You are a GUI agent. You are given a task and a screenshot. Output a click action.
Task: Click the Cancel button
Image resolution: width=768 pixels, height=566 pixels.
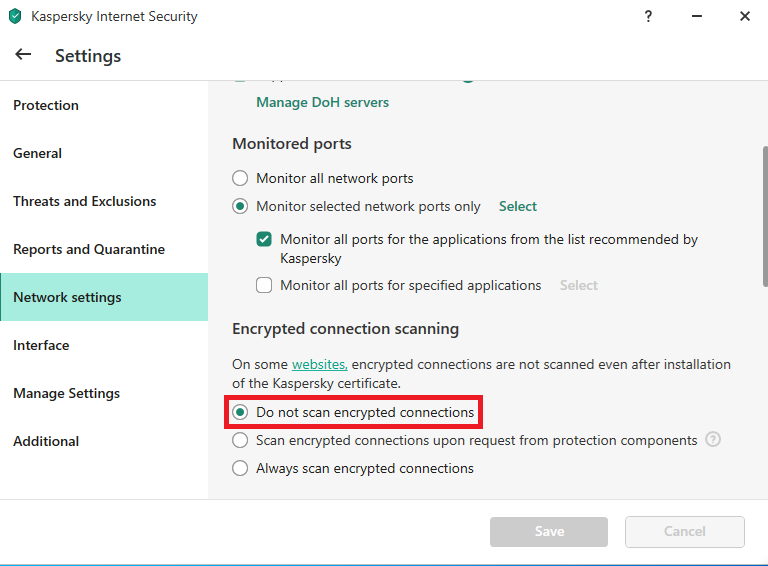point(684,531)
